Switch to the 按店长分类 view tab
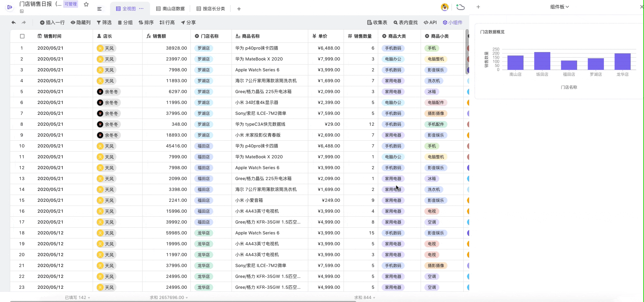 [211, 8]
